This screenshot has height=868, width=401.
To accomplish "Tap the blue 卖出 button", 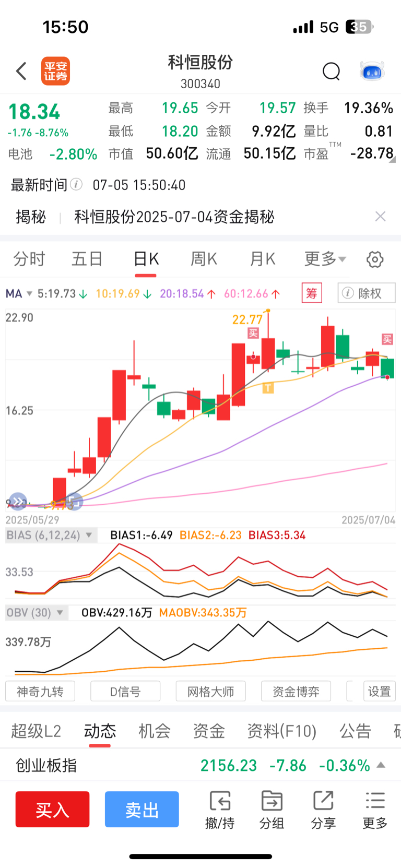I will click(x=141, y=809).
